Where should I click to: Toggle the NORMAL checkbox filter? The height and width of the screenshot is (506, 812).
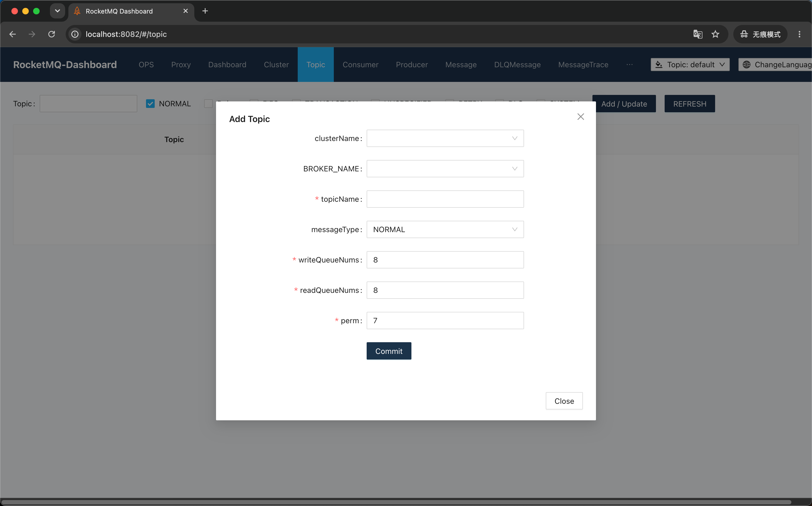coord(150,104)
